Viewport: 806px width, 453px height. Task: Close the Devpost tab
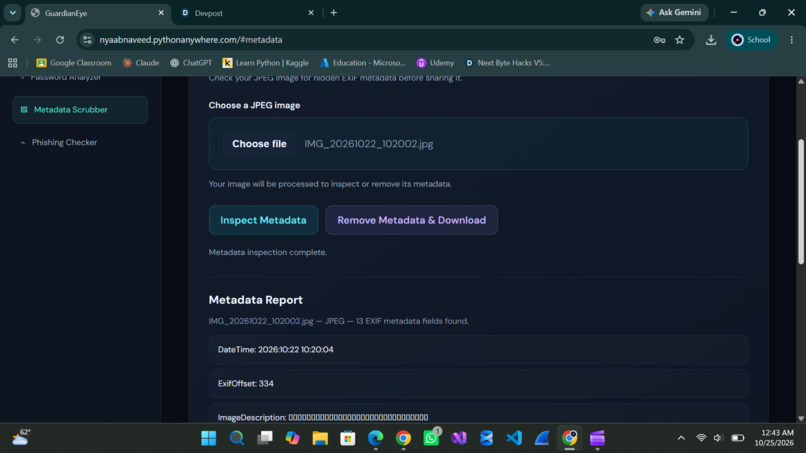tap(310, 13)
